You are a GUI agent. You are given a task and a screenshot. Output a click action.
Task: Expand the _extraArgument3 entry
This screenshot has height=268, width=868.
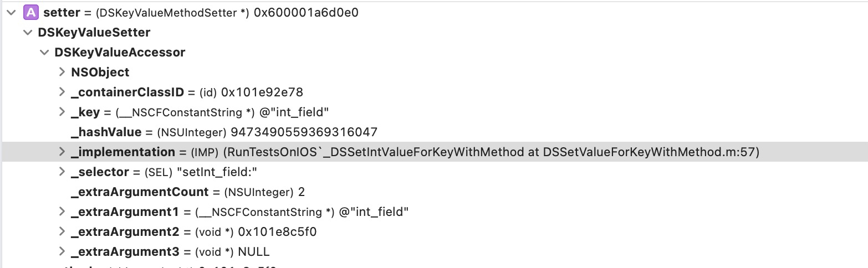tap(62, 251)
